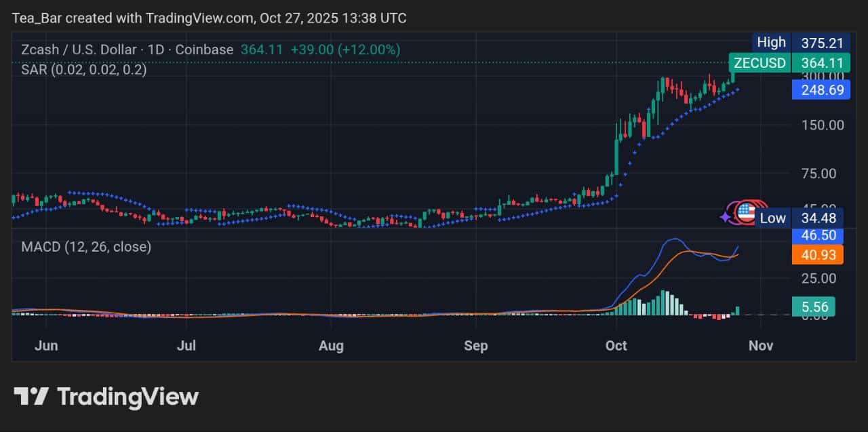Click the Zcash / U.S. Dollar symbol title
This screenshot has height=432, width=868.
[79, 50]
